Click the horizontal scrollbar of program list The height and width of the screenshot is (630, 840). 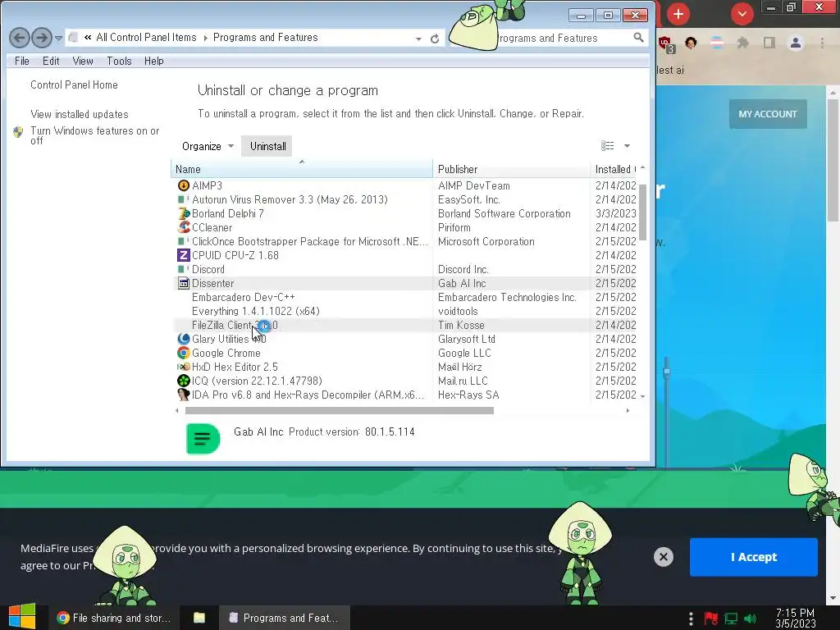pos(339,410)
